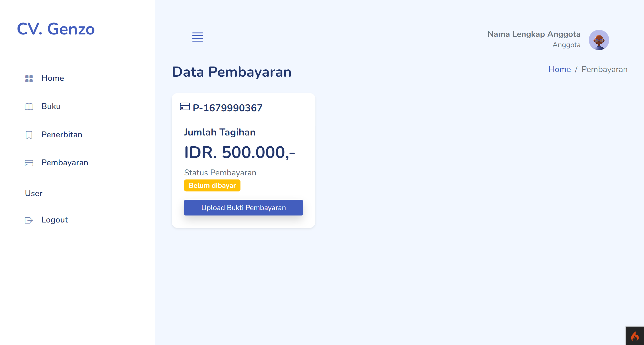Select the Penerbitan bookmark icon

28,135
